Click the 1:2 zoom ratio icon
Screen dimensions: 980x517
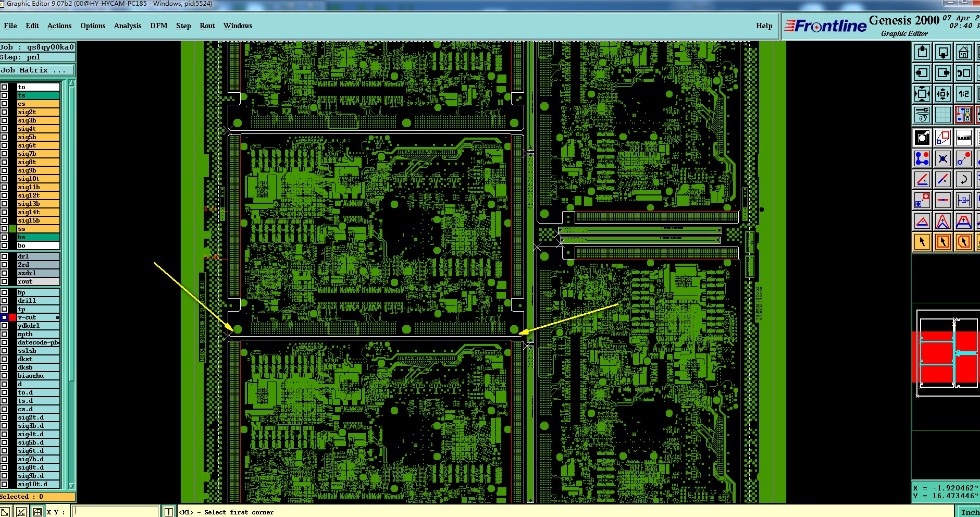pos(964,94)
